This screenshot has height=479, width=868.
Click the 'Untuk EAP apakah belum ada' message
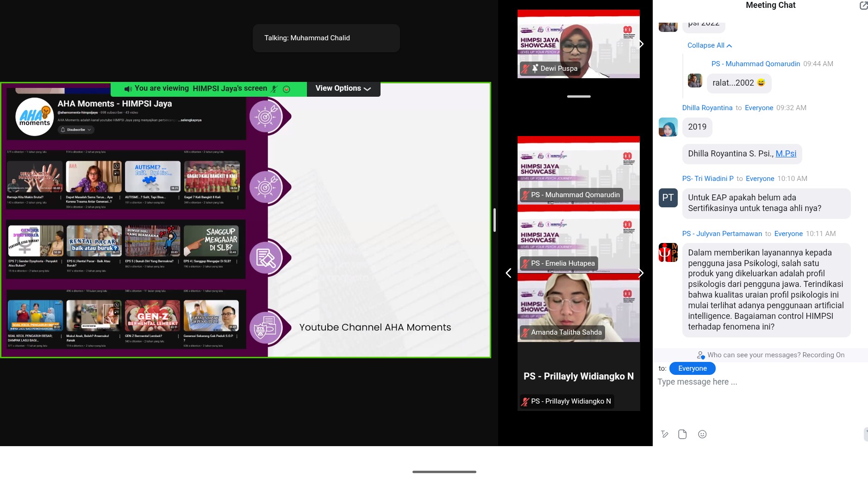[766, 203]
